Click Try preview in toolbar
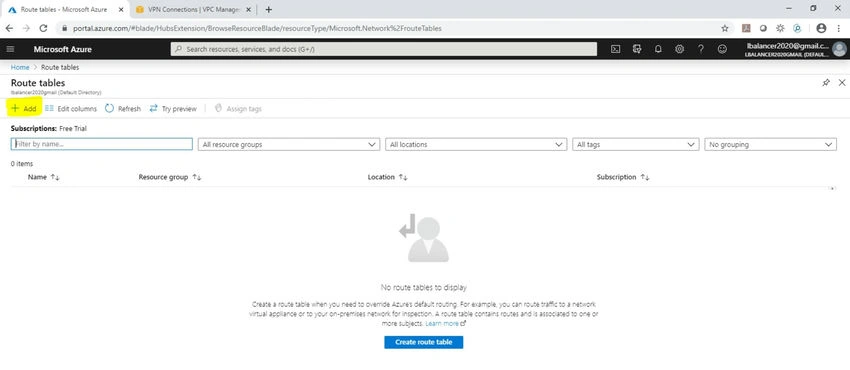This screenshot has height=370, width=850. [x=173, y=108]
